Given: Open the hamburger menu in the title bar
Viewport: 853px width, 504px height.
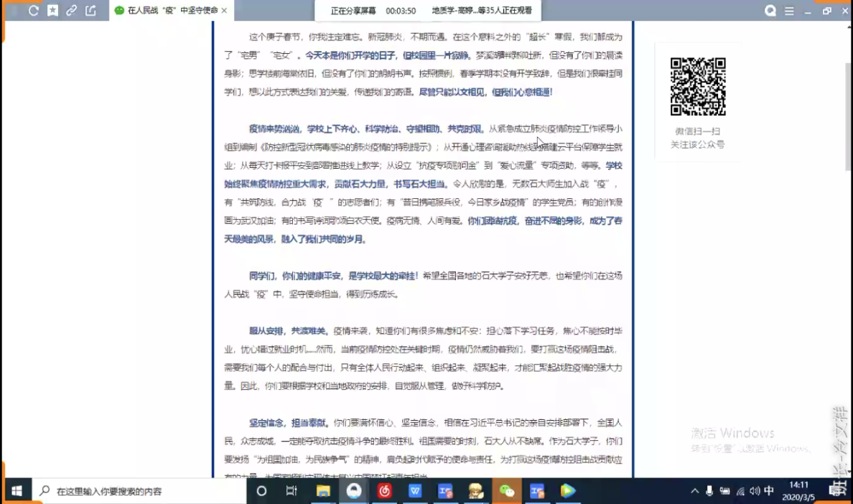Looking at the screenshot, I should coord(790,11).
